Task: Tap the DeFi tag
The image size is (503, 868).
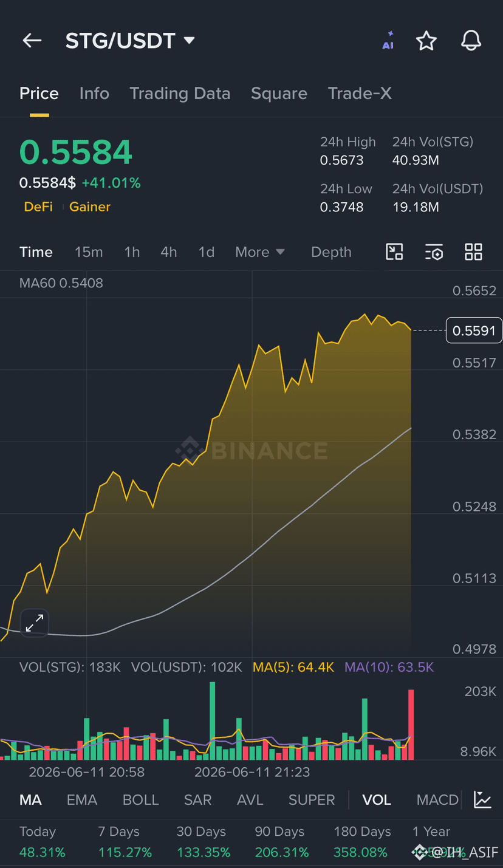Action: [x=38, y=207]
